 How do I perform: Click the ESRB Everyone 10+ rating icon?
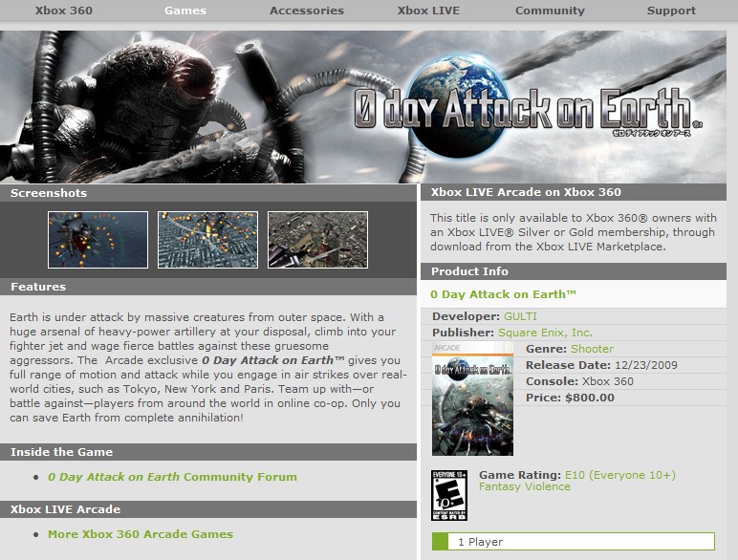[x=449, y=495]
